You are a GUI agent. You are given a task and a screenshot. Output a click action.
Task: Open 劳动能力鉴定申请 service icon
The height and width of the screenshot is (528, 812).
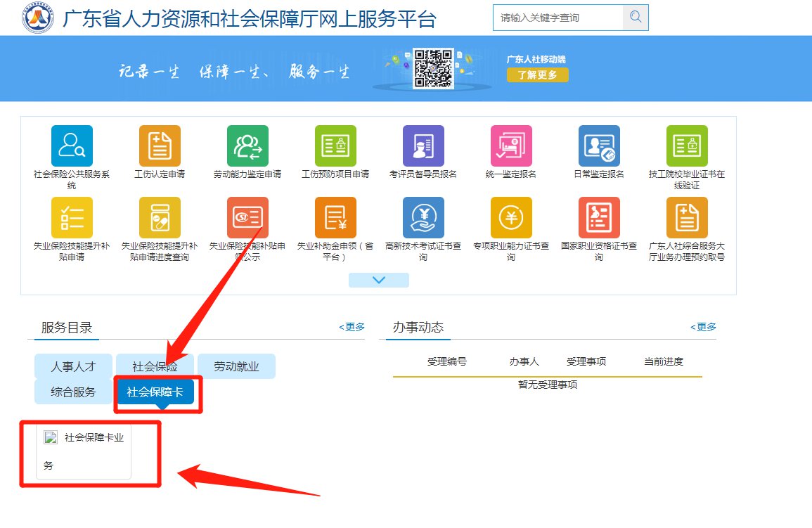pos(247,146)
